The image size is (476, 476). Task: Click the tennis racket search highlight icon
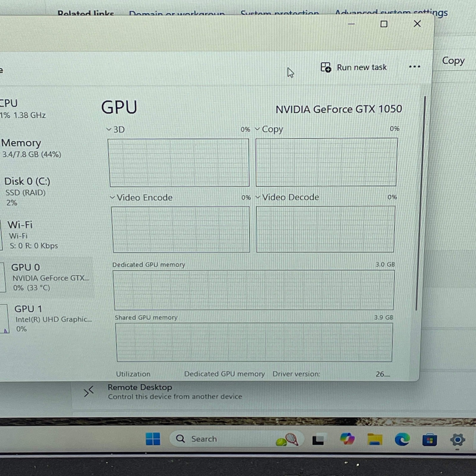click(x=287, y=439)
